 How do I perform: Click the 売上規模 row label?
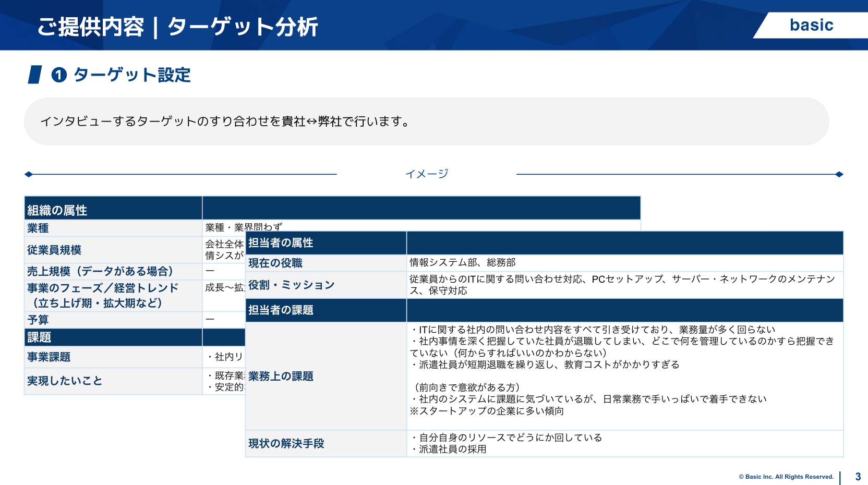[x=100, y=271]
